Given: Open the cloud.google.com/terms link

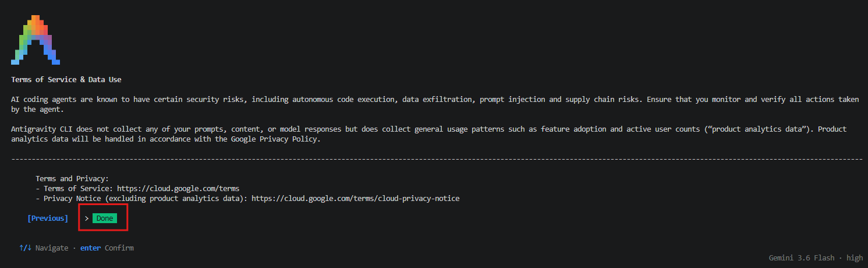Looking at the screenshot, I should (178, 189).
